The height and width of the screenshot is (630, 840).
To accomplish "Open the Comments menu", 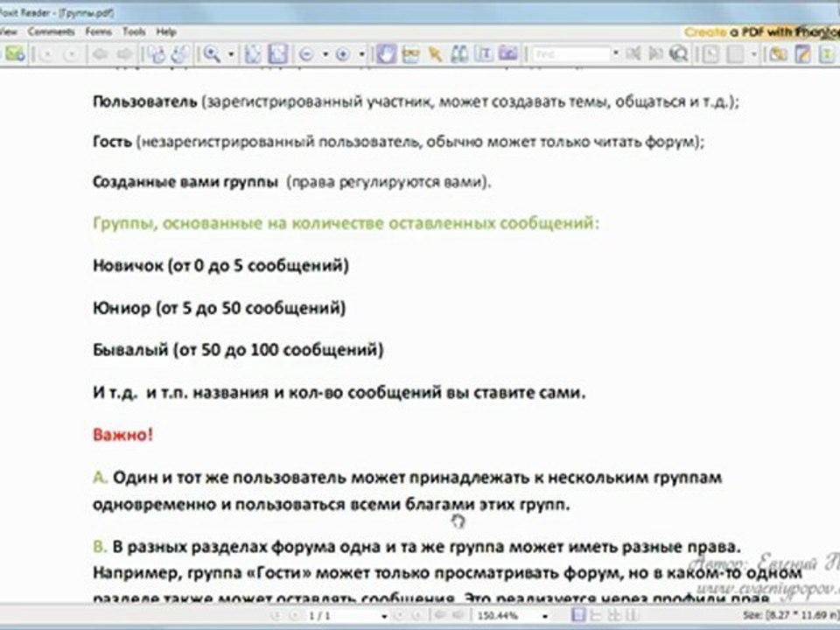I will [52, 31].
